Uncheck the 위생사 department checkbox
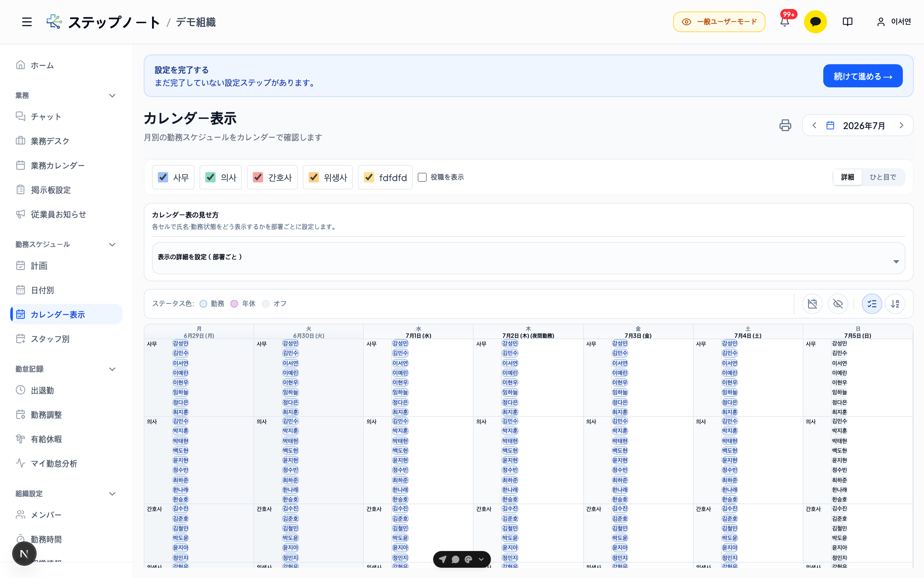 point(313,177)
